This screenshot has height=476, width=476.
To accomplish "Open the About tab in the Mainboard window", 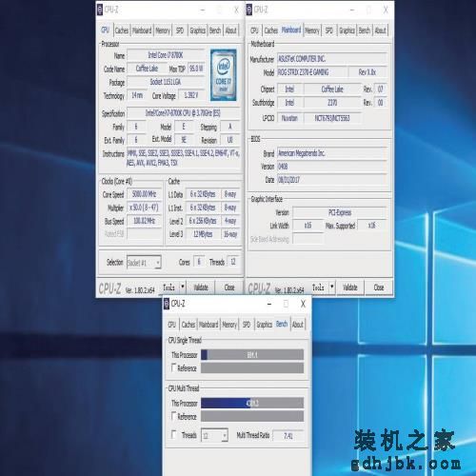I will click(x=380, y=30).
